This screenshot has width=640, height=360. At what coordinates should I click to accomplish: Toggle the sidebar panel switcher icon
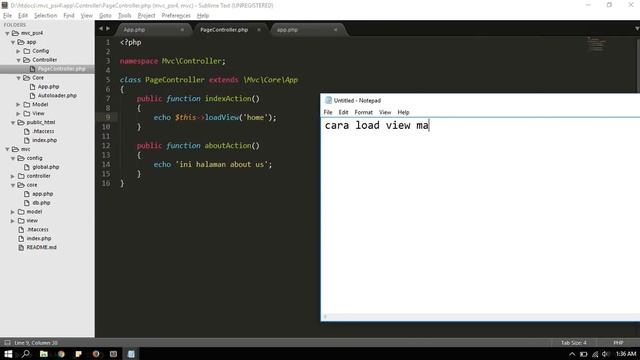[x=7, y=343]
